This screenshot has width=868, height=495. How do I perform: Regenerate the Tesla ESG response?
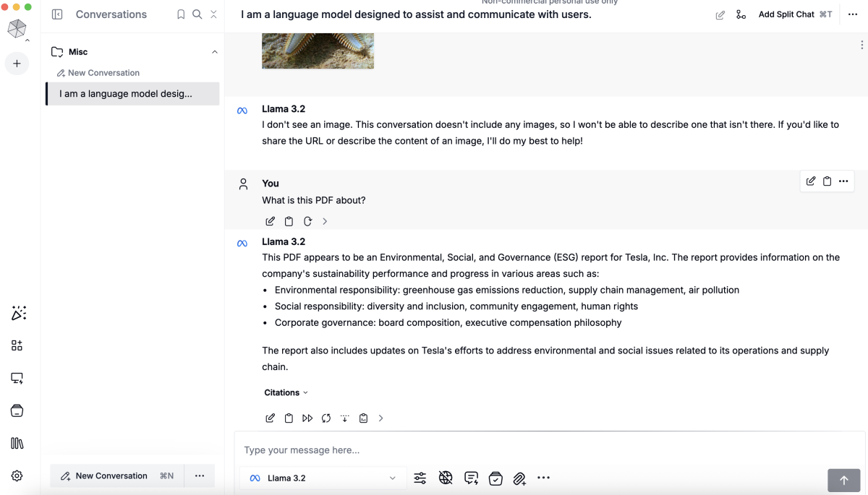(x=326, y=418)
